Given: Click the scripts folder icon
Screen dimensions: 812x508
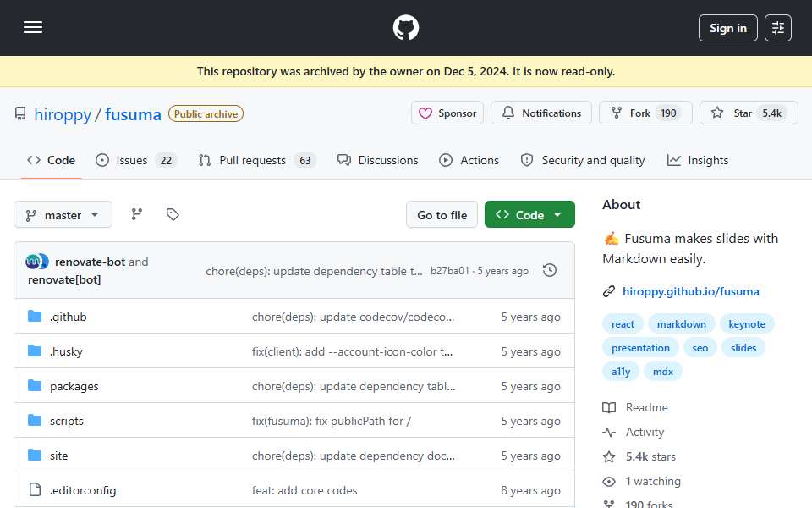Looking at the screenshot, I should [35, 421].
